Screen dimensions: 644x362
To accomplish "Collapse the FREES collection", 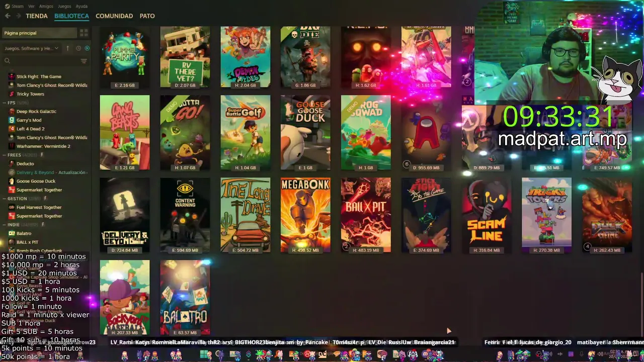I will coord(4,155).
